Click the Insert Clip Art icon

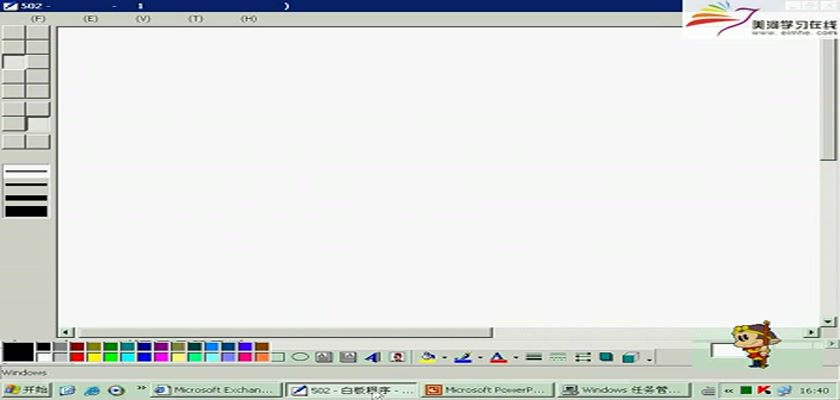pos(397,356)
